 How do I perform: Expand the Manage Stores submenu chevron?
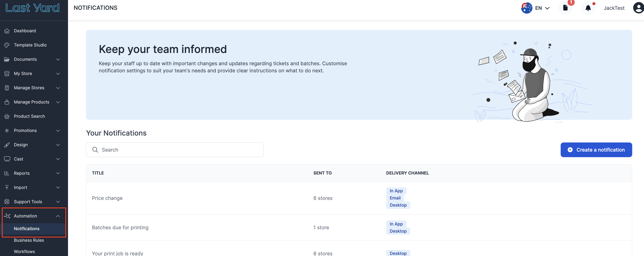click(58, 88)
